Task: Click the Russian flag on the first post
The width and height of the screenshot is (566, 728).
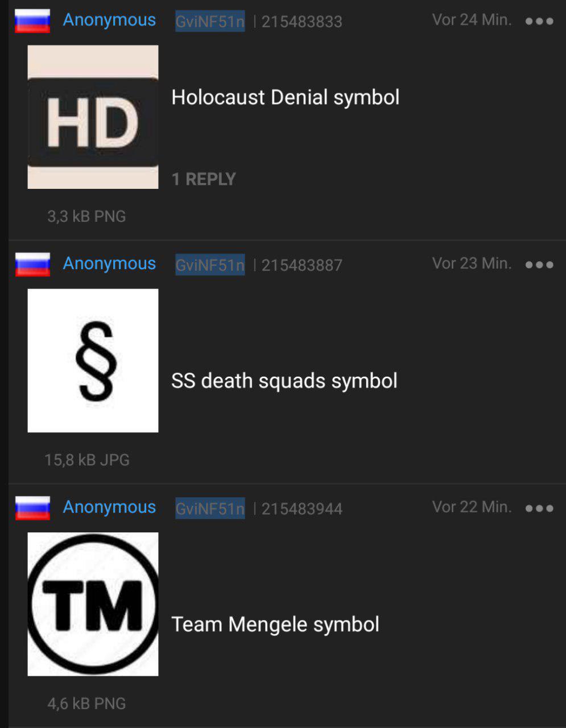Action: [32, 21]
